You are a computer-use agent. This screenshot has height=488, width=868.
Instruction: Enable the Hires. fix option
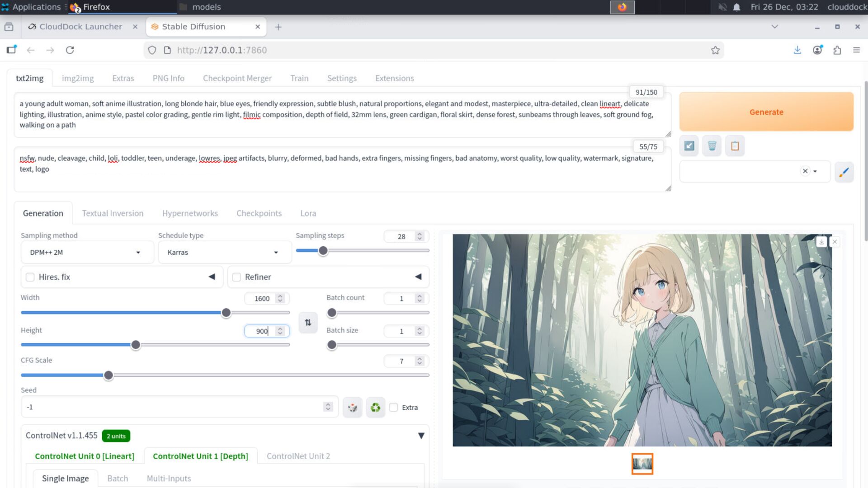[30, 277]
